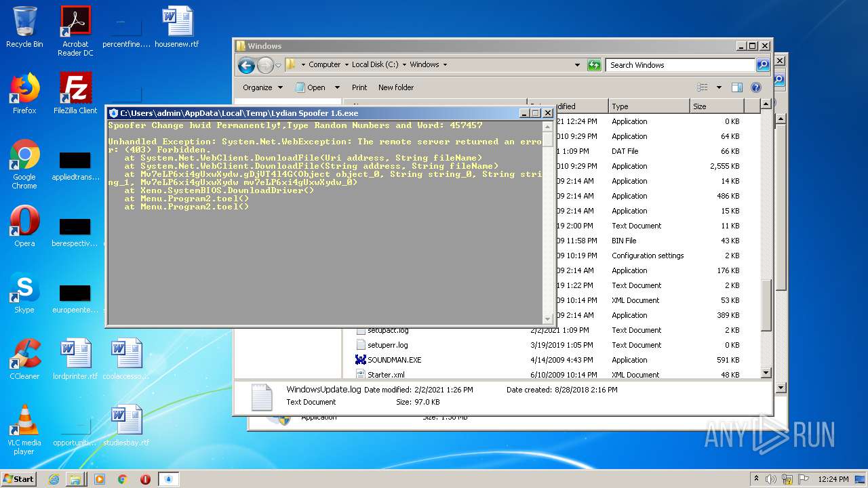Expand the Open button dropdown arrow
The image size is (868, 488).
click(x=338, y=87)
